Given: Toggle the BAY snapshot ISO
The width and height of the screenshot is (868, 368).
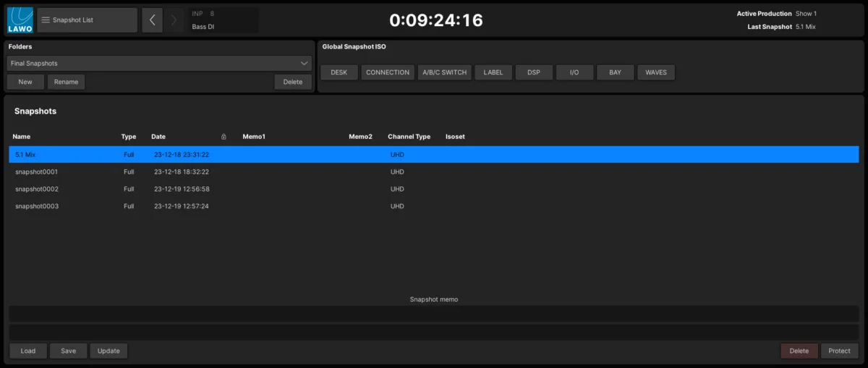Looking at the screenshot, I should click(616, 72).
